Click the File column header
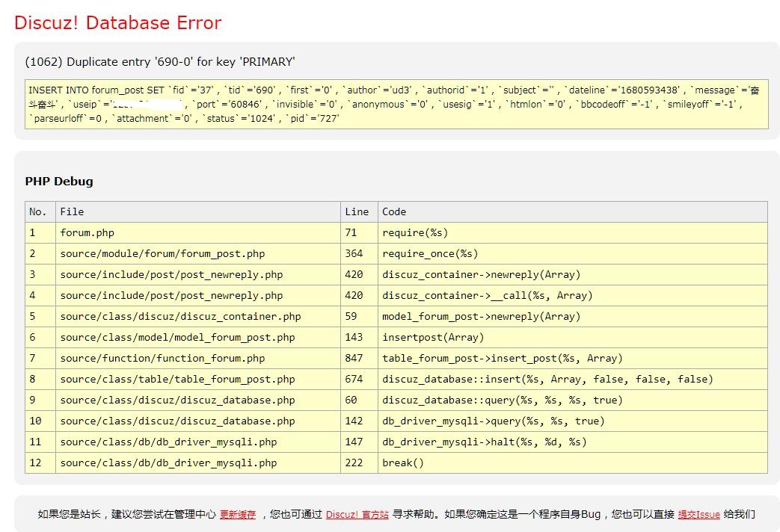Screen dimensions: 780x532 198,211
